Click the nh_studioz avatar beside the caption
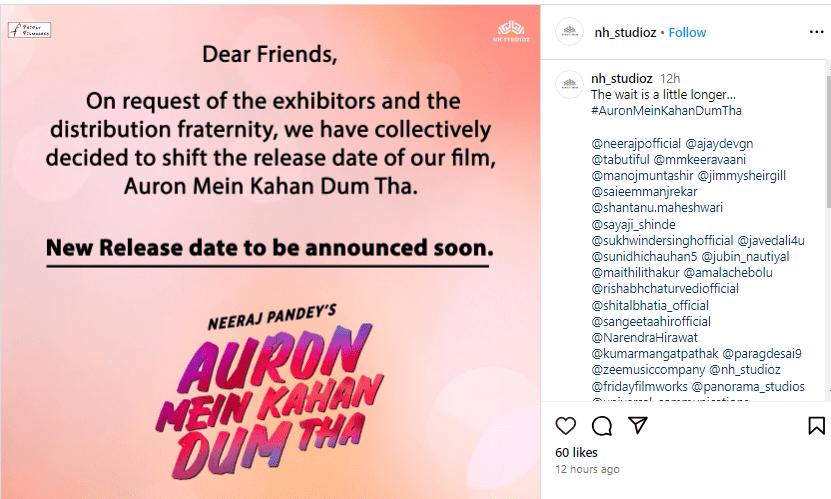This screenshot has width=831, height=499. click(570, 84)
